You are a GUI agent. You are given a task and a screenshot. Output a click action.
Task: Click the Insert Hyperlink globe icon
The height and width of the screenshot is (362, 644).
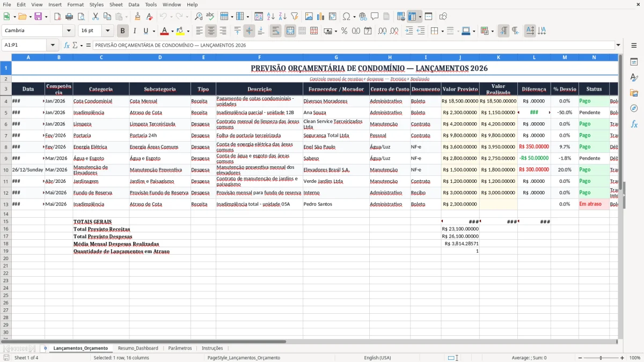pyautogui.click(x=363, y=17)
